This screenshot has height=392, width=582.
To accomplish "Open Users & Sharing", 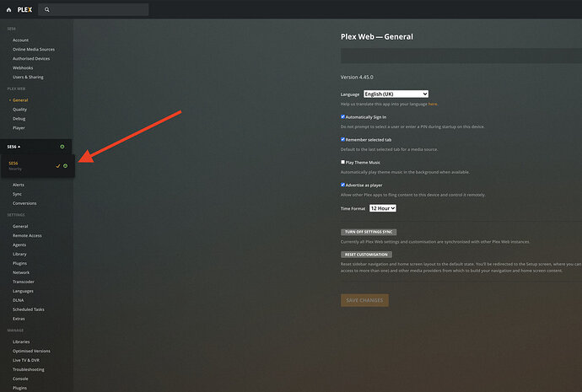I will 28,78.
